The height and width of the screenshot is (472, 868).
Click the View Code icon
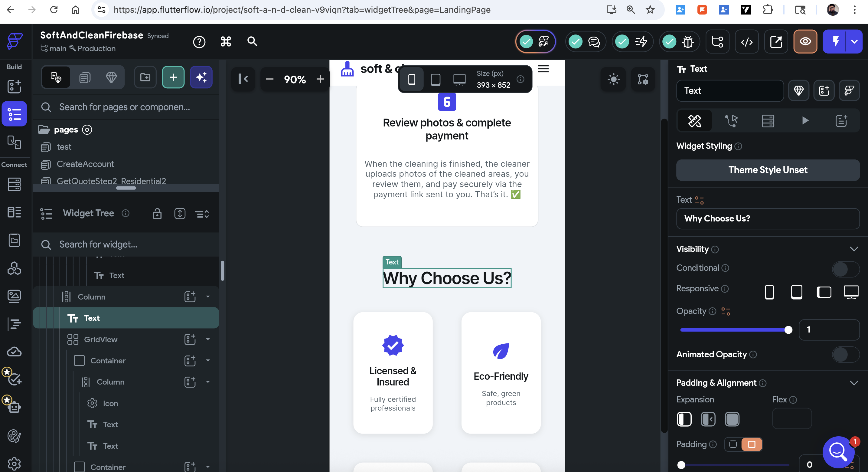tap(746, 41)
